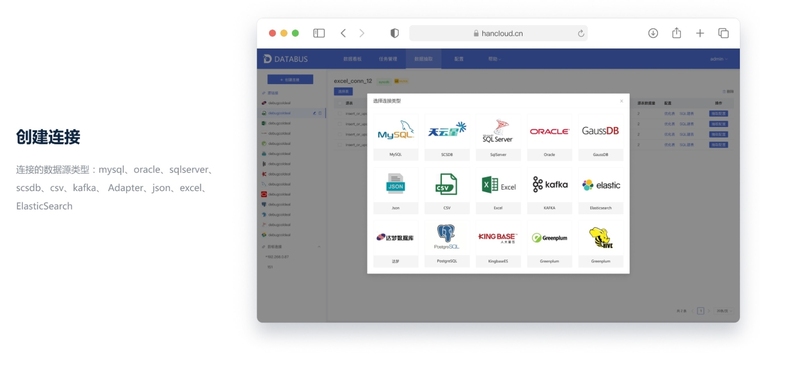
Task: Open a new browser tab
Action: (700, 33)
